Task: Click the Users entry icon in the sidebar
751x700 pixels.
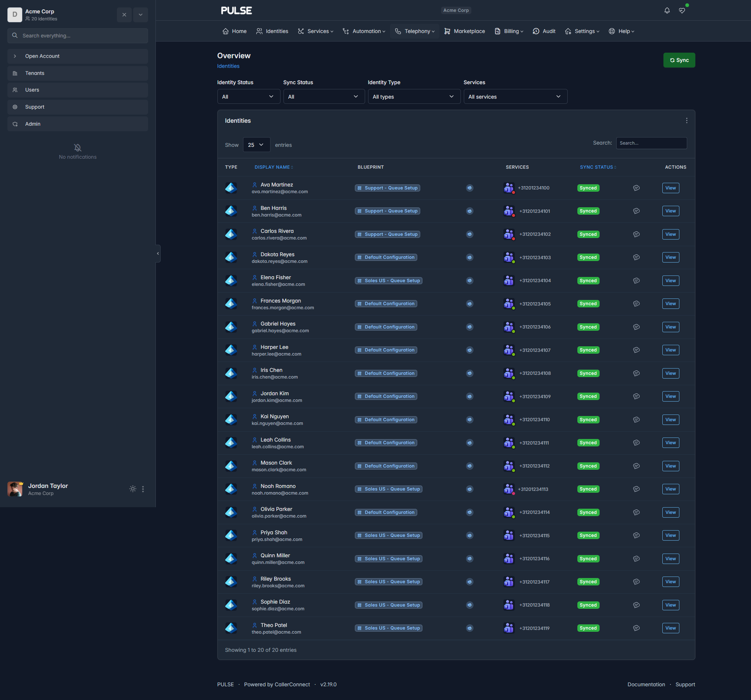Action: [15, 90]
